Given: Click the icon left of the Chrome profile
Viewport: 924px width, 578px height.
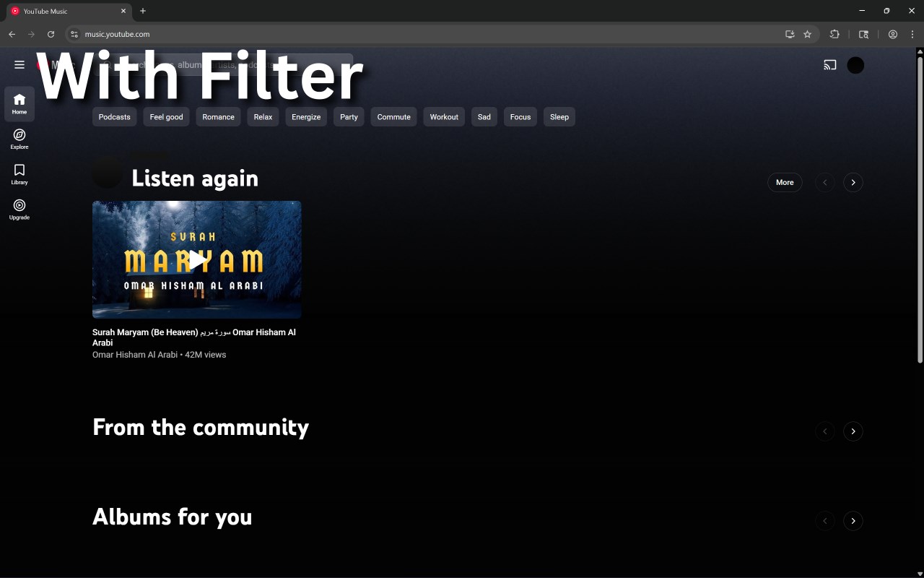Looking at the screenshot, I should (863, 34).
